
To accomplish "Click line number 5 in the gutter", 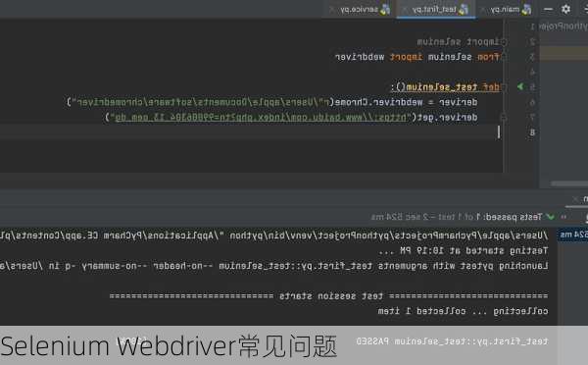I will point(532,87).
